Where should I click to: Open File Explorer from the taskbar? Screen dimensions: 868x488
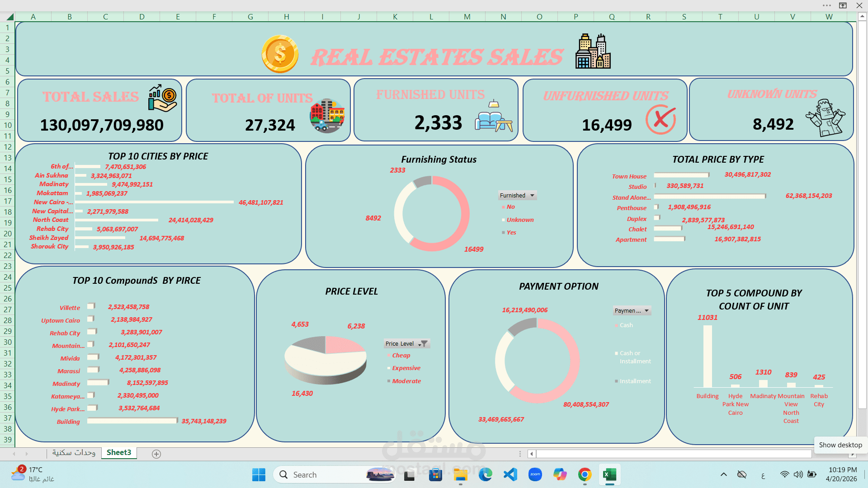(460, 475)
